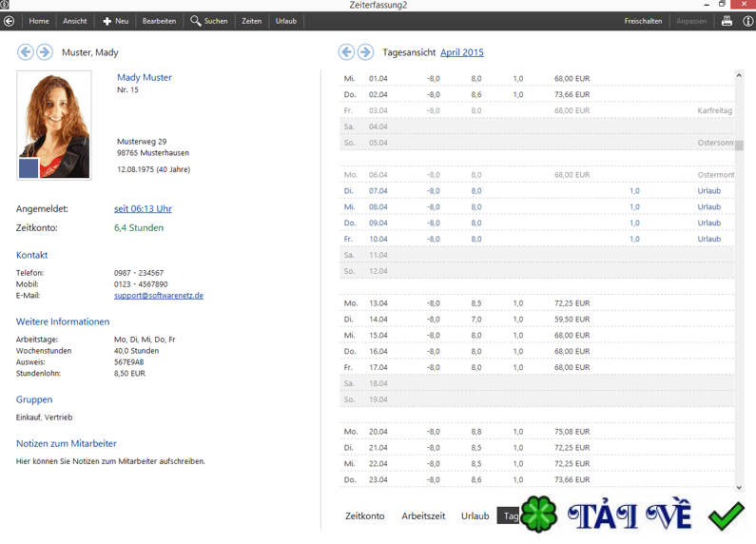Viewport: 756px width, 544px height.
Task: Click the blue color square on photo
Action: click(x=29, y=168)
